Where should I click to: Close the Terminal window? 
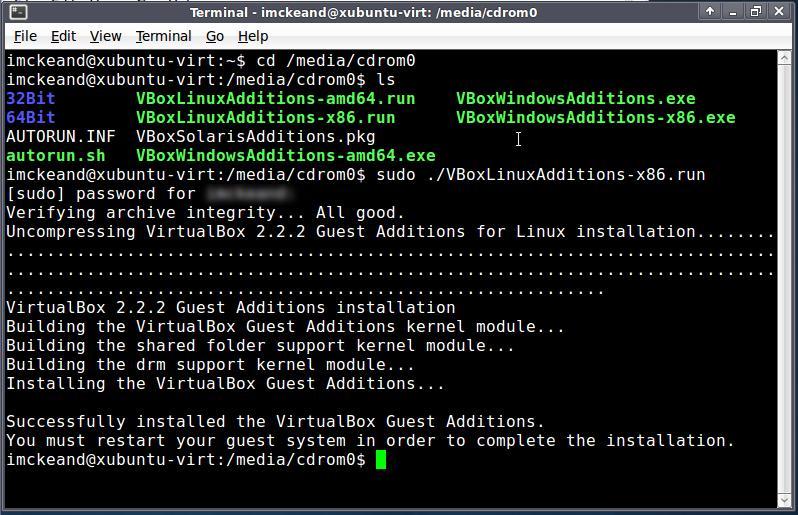point(779,11)
